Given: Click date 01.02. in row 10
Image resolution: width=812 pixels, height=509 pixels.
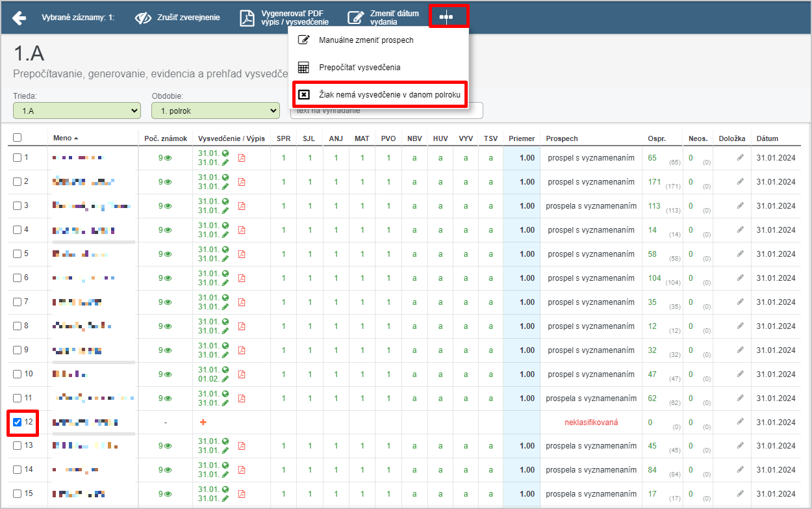Looking at the screenshot, I should click(209, 379).
